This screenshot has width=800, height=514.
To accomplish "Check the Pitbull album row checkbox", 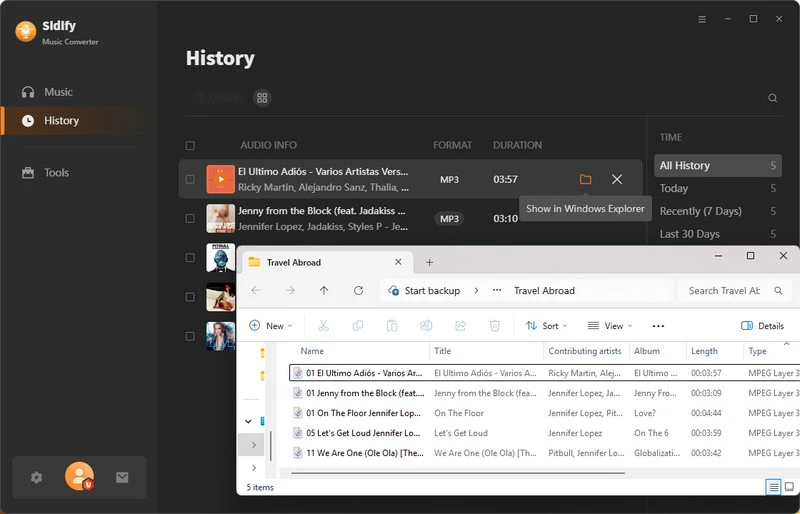I will point(190,258).
